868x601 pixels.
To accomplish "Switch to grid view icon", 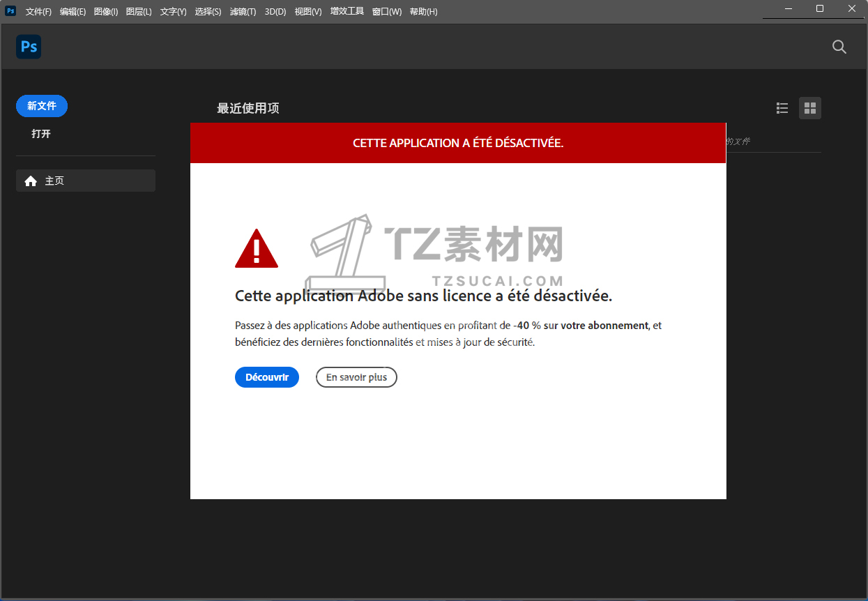I will pyautogui.click(x=810, y=108).
